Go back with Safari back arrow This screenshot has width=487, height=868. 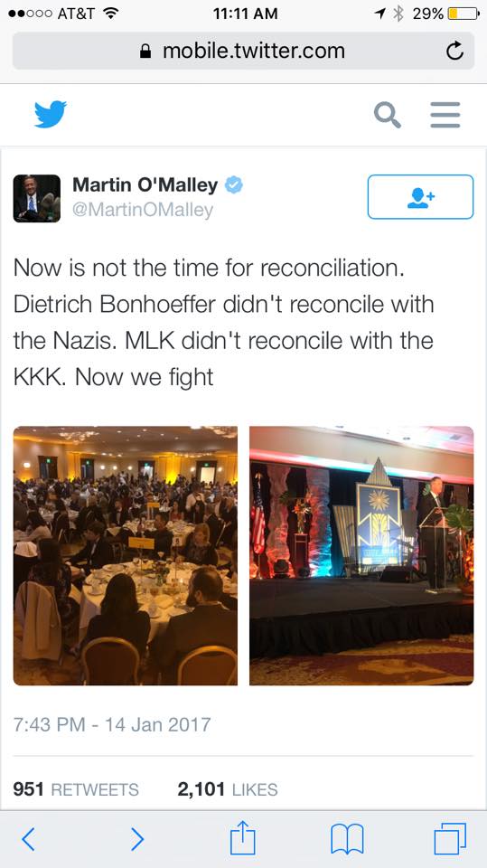pos(28,839)
